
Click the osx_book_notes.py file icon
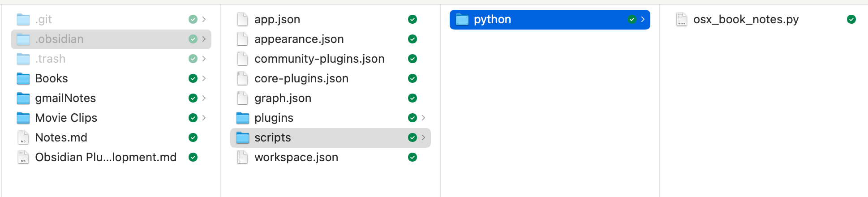(682, 20)
